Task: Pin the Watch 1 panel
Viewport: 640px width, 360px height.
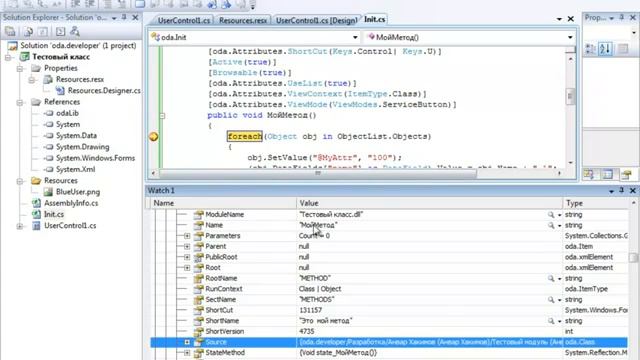Action: [x=622, y=190]
